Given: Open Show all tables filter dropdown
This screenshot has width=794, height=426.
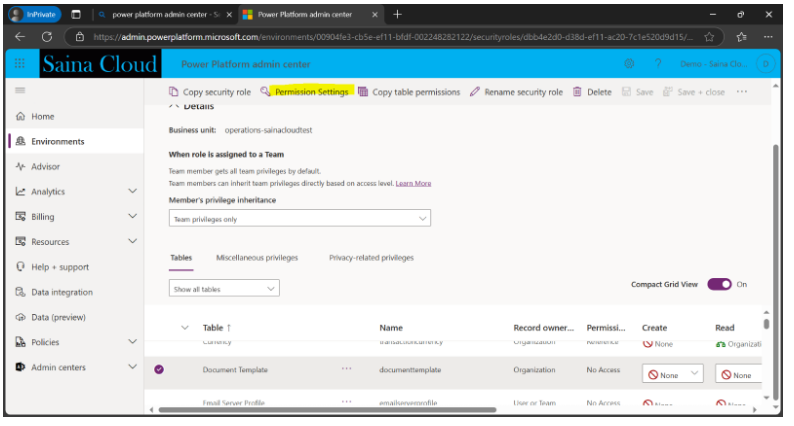Looking at the screenshot, I should 224,288.
